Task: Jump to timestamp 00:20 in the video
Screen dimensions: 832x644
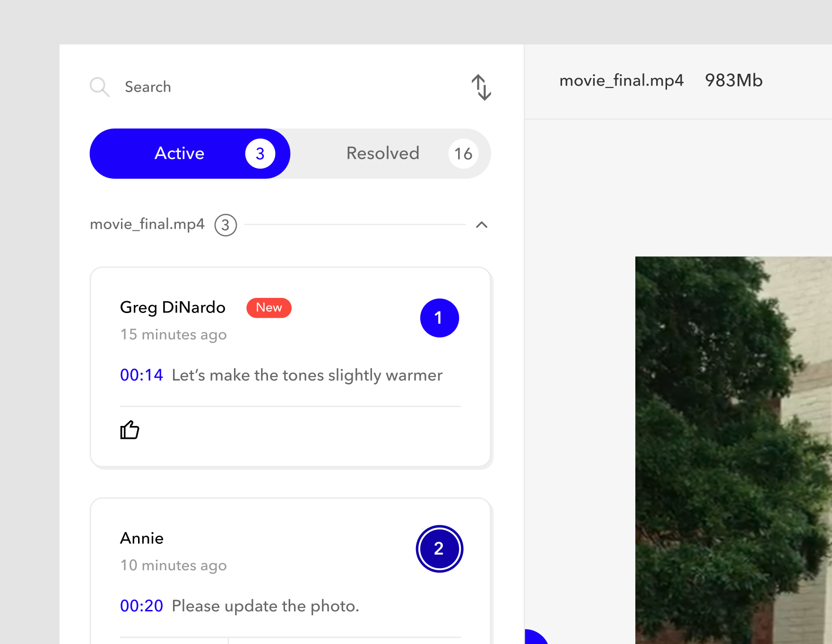Action: [141, 606]
